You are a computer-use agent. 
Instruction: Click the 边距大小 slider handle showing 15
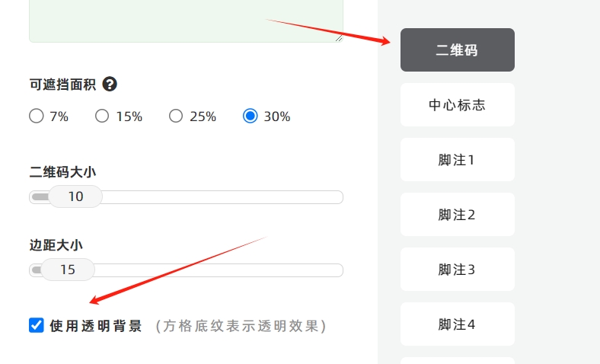[68, 270]
